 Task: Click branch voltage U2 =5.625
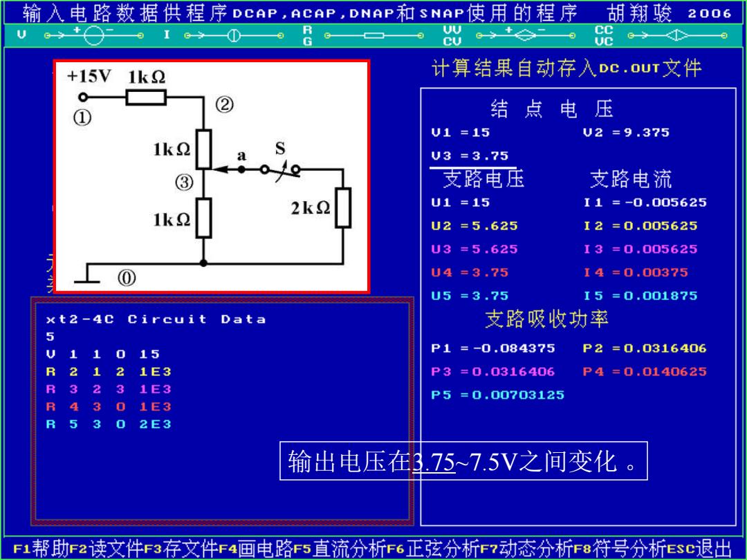pyautogui.click(x=474, y=225)
